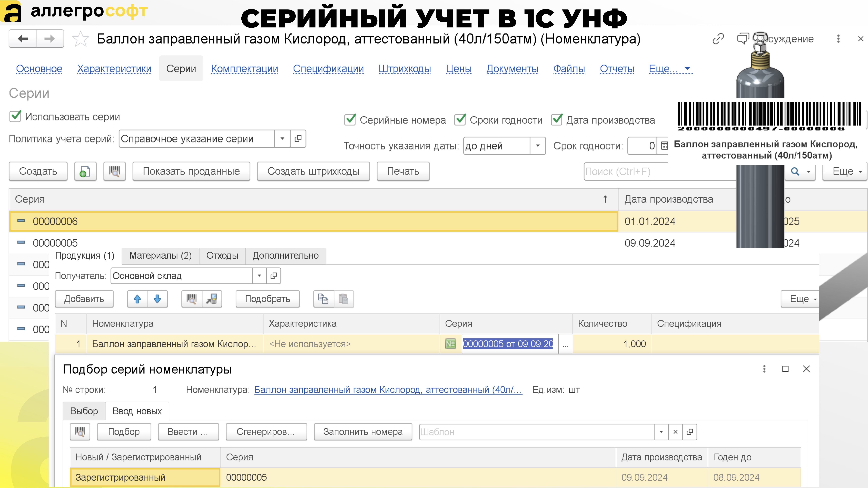Open the Основное tab
The height and width of the screenshot is (488, 868).
(39, 69)
